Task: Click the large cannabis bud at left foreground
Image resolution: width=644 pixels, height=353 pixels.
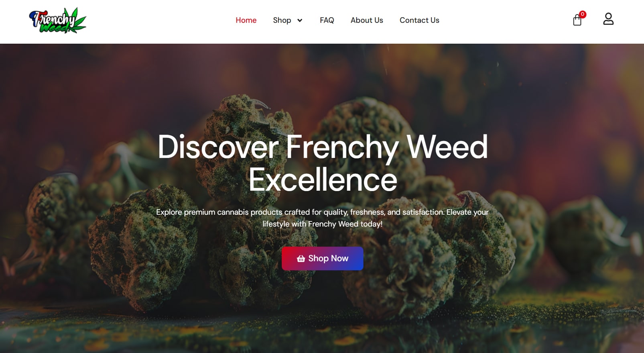Action: point(142,245)
